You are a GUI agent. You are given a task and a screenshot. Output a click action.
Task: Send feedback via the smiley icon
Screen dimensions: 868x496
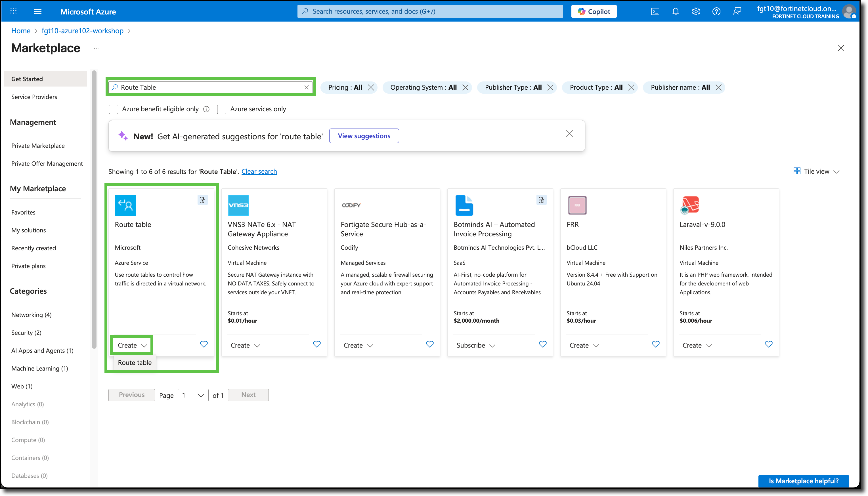pyautogui.click(x=737, y=11)
